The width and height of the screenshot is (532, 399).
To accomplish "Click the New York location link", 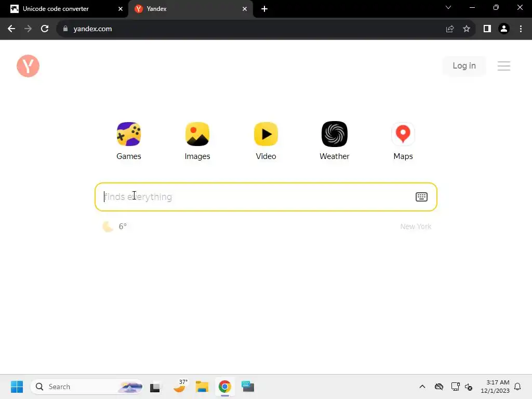I will [x=416, y=227].
